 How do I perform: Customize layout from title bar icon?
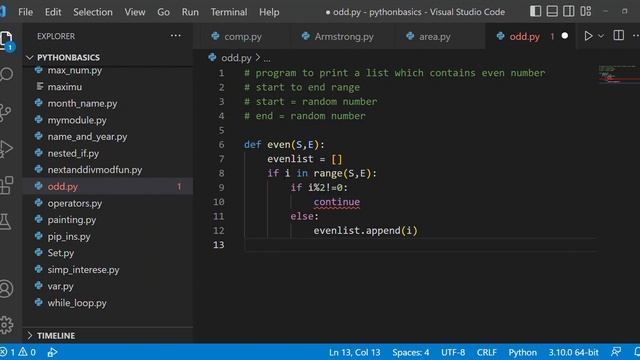(x=586, y=11)
